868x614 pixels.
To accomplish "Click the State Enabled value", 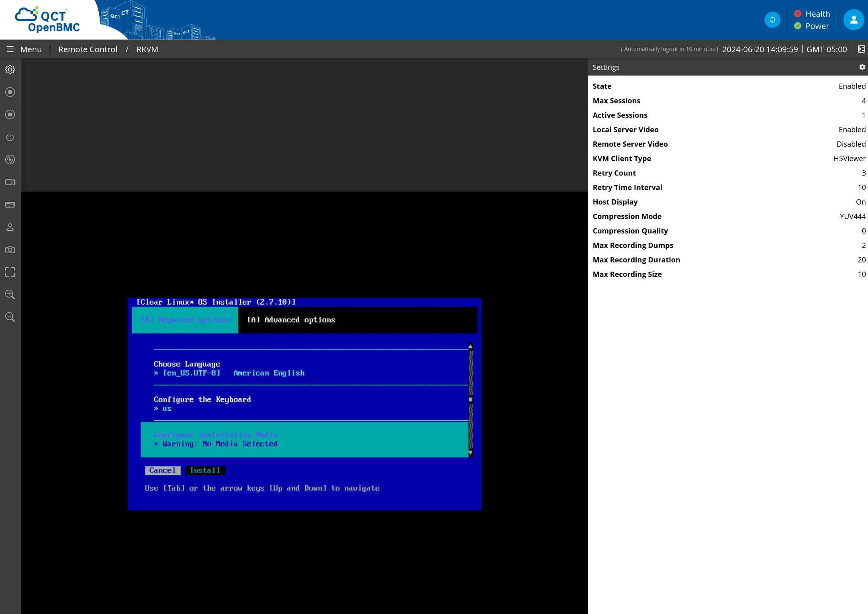I will [852, 86].
